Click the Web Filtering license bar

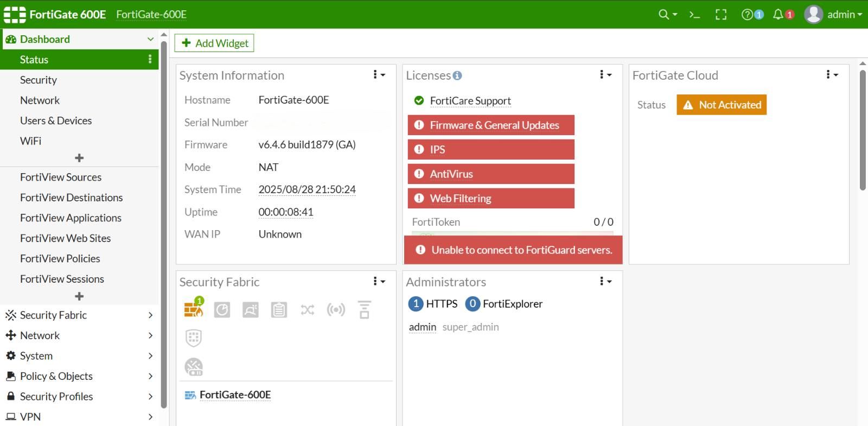tap(491, 199)
